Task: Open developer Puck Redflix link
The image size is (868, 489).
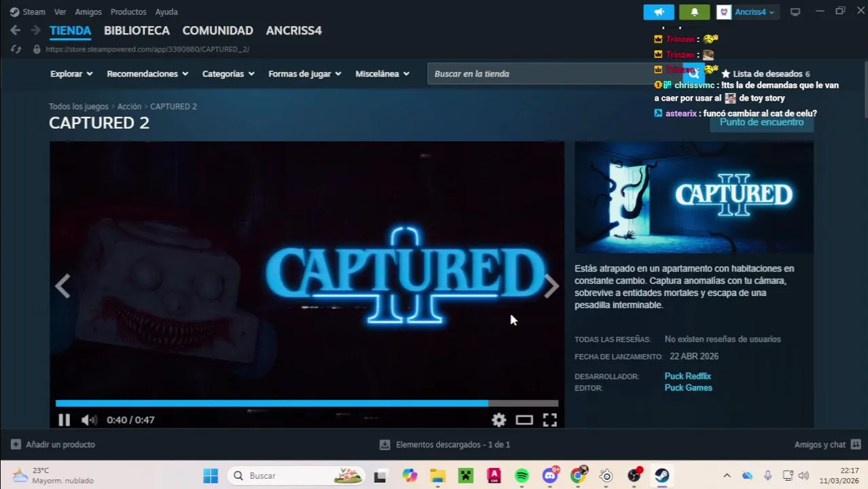Action: tap(687, 376)
